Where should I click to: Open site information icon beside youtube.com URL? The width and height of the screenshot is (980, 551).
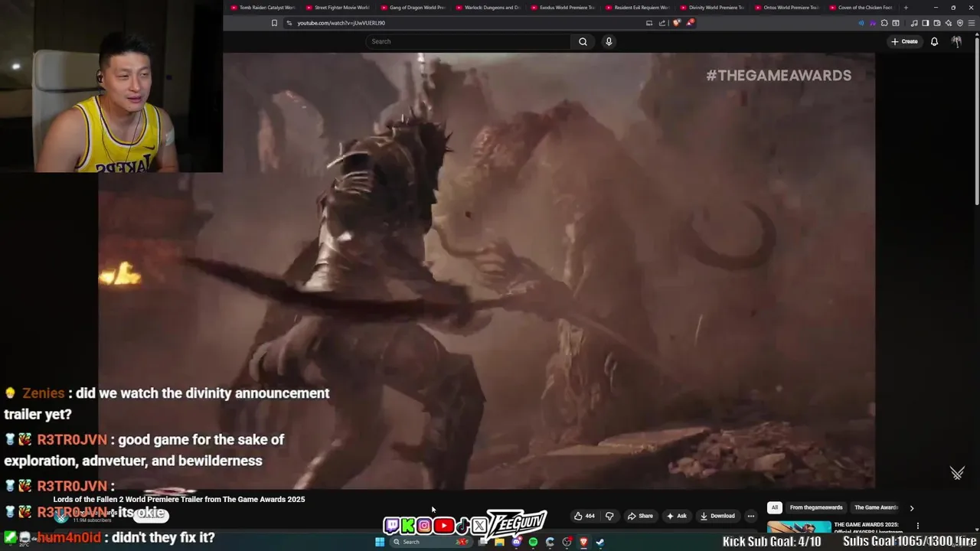tap(289, 23)
